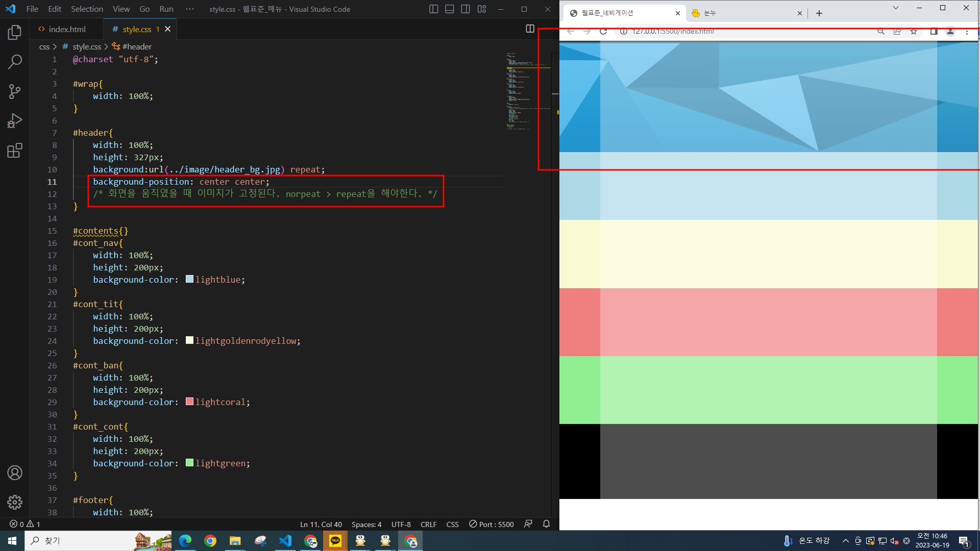
Task: Open Chrome's tab search dropdown arrow
Action: (x=895, y=8)
